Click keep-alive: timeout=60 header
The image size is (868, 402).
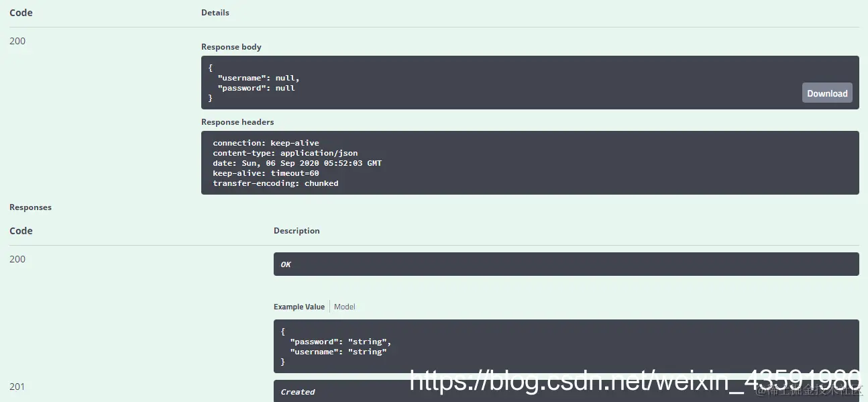(266, 173)
